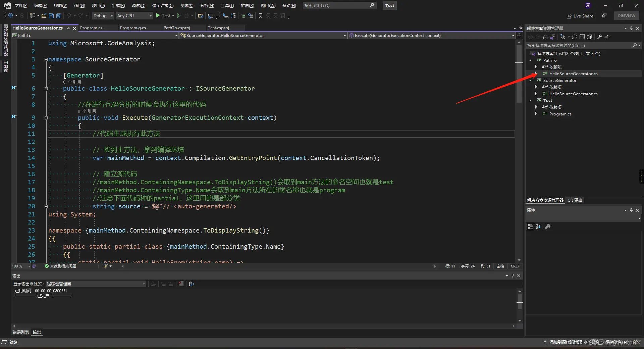The width and height of the screenshot is (644, 349).
Task: Click the bookmark toggle icon in toolbar
Action: pos(260,16)
